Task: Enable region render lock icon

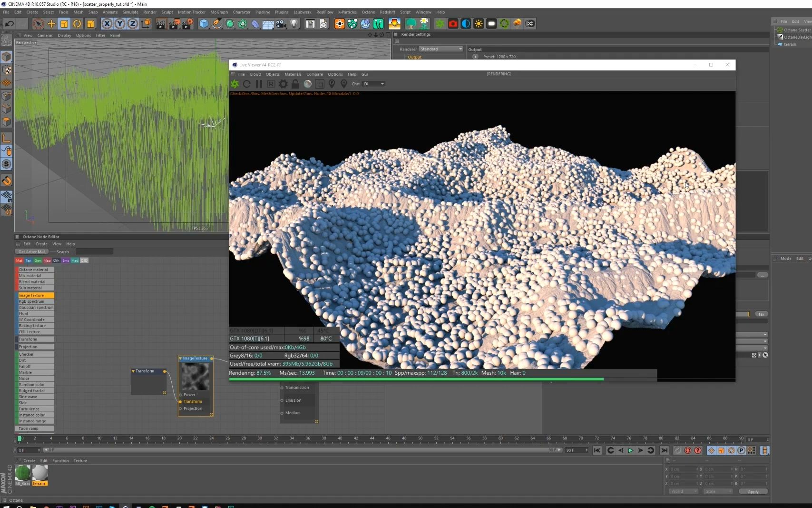Action: [295, 84]
